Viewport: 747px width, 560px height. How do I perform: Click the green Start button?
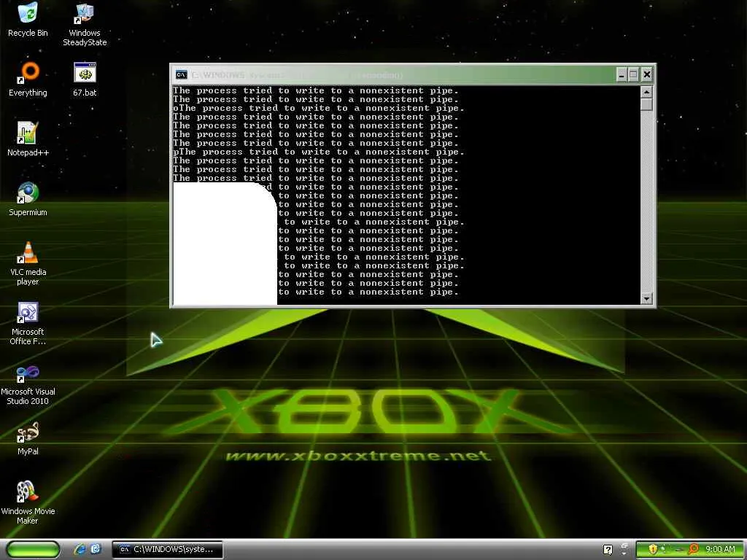(33, 549)
